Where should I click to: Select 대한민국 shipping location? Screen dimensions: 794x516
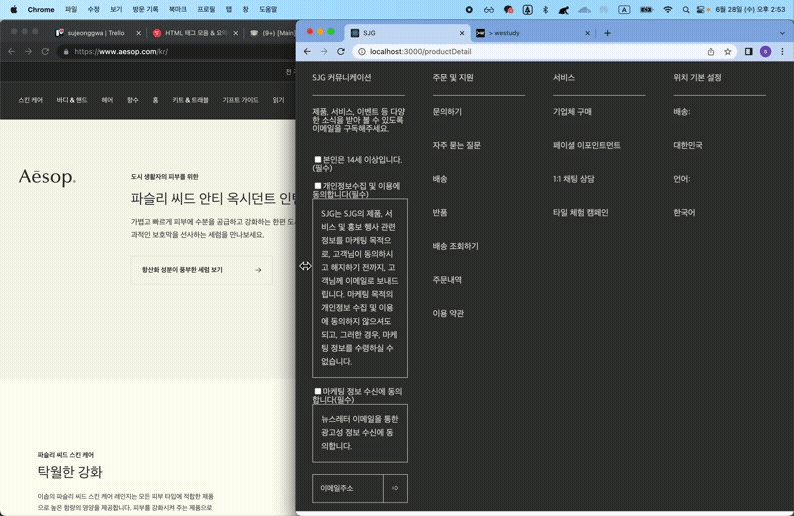click(688, 145)
